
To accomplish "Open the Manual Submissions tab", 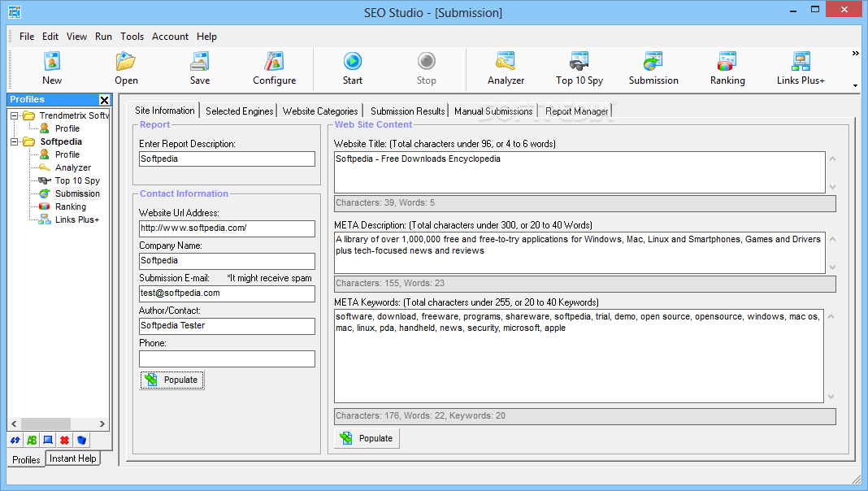I will tap(493, 111).
